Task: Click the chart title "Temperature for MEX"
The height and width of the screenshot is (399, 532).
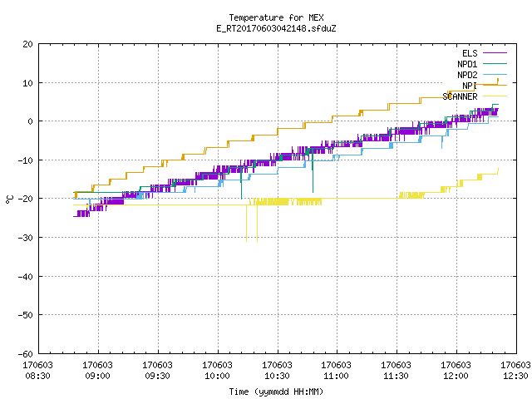Action: (276, 17)
